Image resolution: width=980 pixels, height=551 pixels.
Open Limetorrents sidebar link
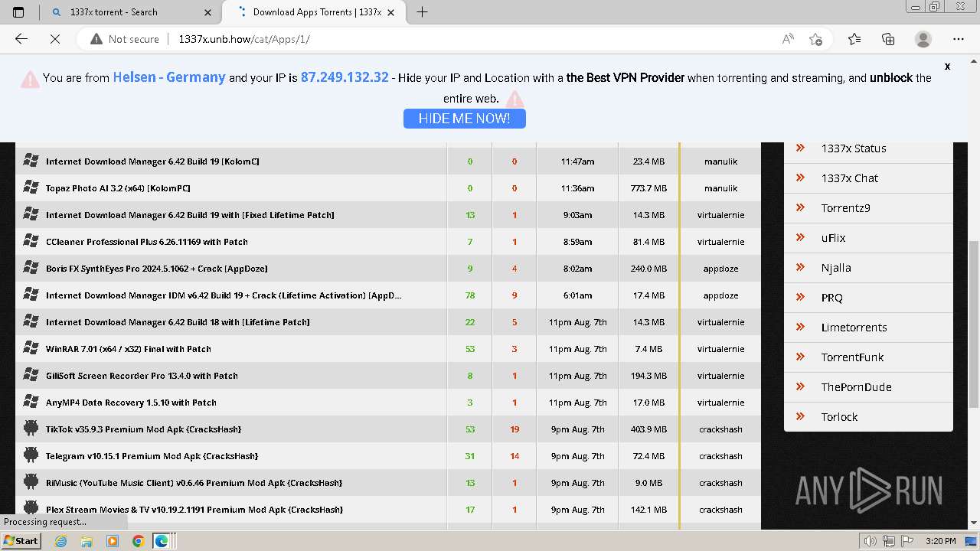tap(854, 328)
